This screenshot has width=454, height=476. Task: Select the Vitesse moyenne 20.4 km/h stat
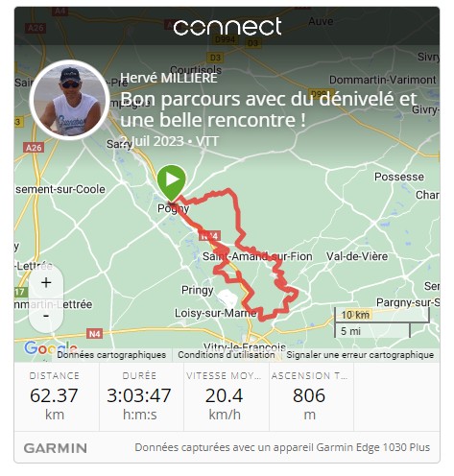click(x=225, y=396)
